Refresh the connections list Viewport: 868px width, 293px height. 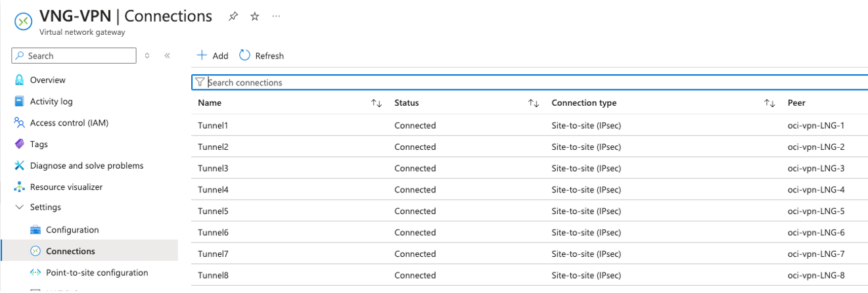point(262,56)
